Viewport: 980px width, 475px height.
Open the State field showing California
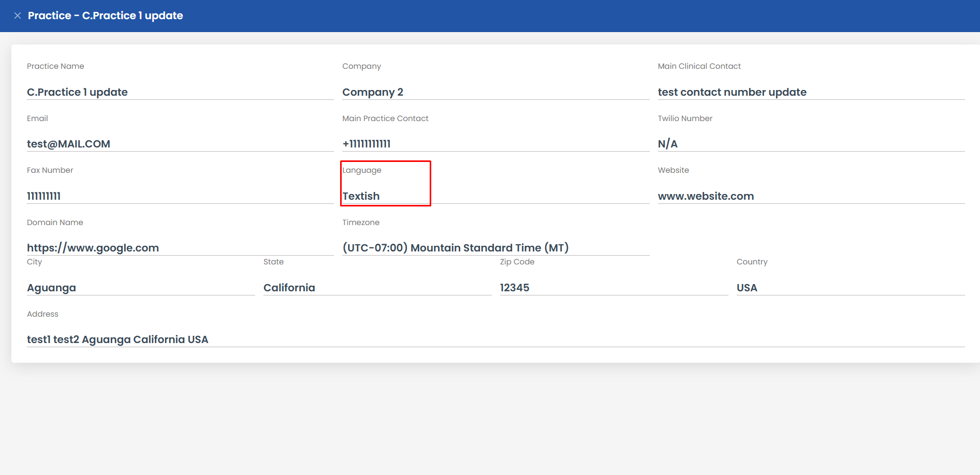pos(289,288)
